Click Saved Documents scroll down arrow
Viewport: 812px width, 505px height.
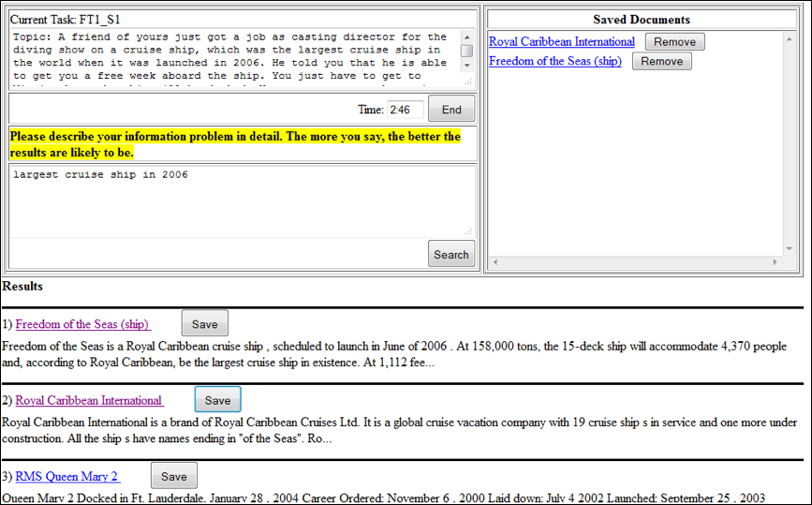[x=790, y=248]
